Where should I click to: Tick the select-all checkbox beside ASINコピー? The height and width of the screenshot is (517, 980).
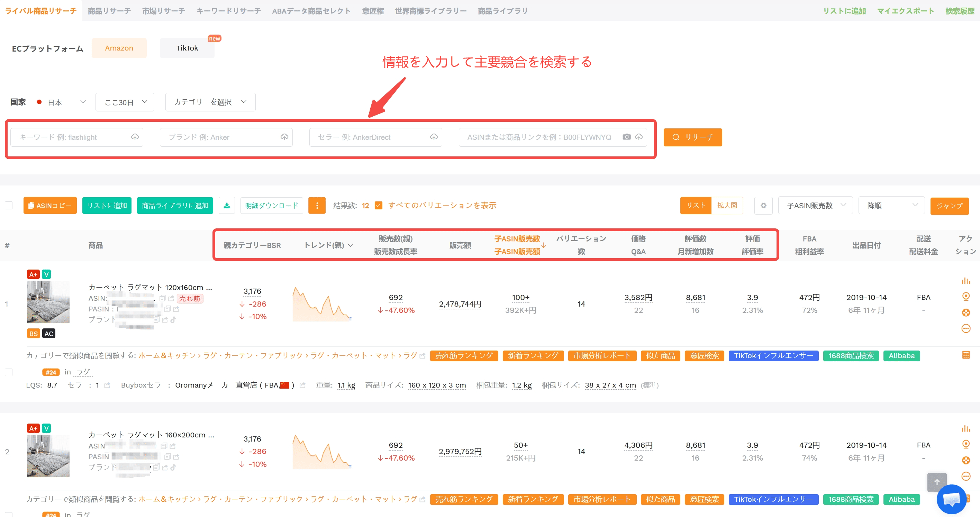(x=9, y=206)
